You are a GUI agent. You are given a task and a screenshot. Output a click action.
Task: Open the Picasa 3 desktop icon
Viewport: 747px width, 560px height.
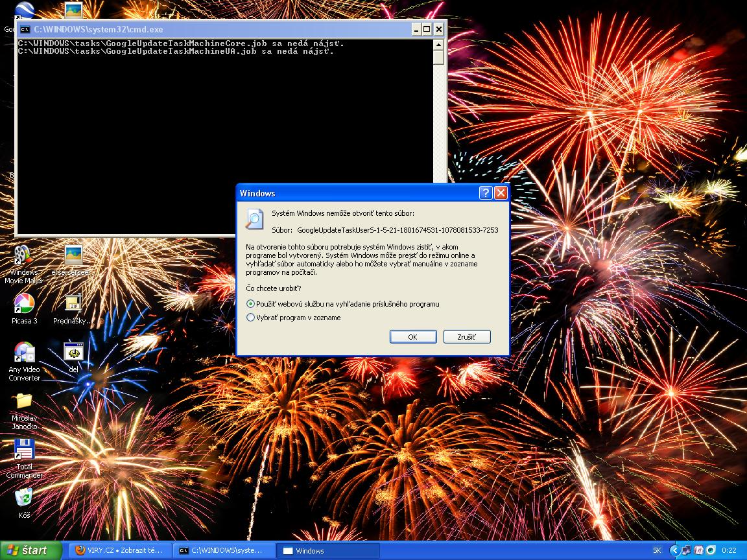[x=24, y=304]
